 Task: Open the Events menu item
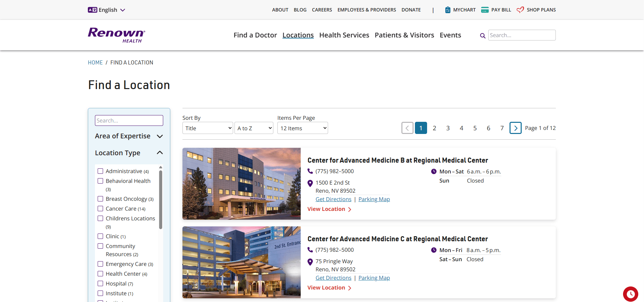coord(450,35)
